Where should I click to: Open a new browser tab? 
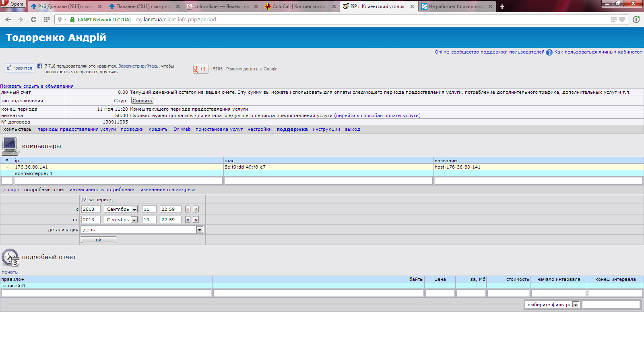pos(502,6)
